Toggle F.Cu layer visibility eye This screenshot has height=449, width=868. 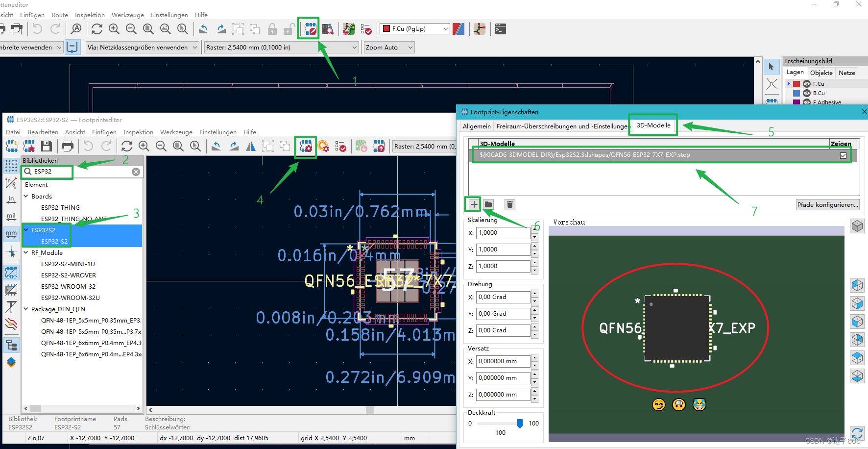[x=807, y=84]
